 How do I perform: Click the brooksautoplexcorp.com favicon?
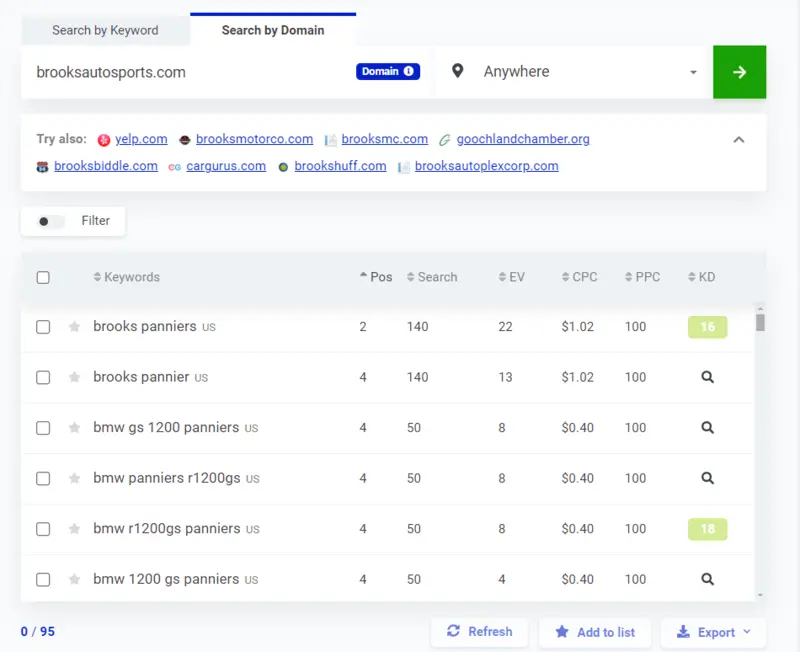(x=404, y=167)
